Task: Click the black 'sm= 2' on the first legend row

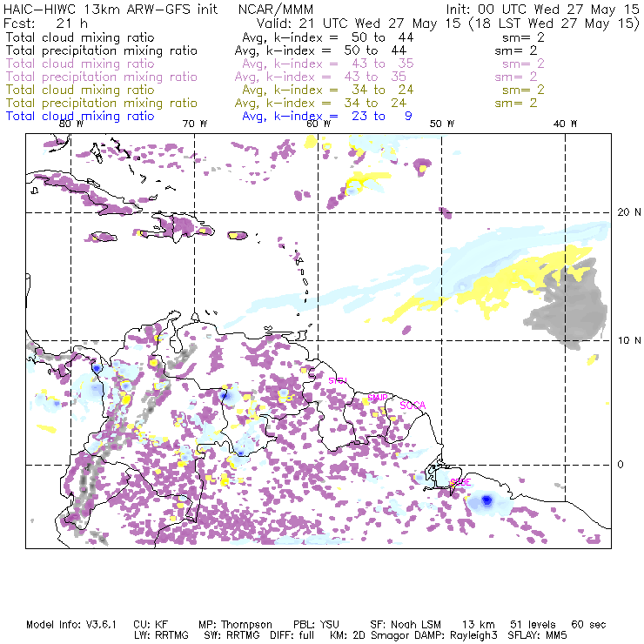Action: (523, 37)
